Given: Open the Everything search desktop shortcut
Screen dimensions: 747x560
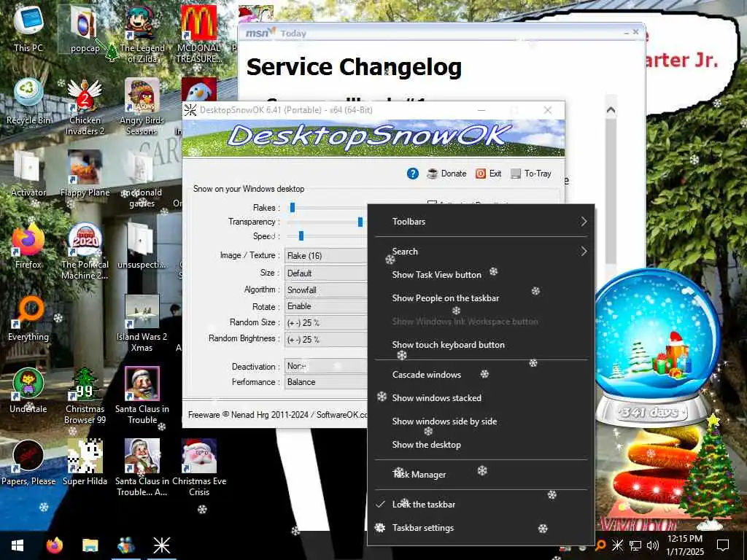Looking at the screenshot, I should [x=28, y=318].
